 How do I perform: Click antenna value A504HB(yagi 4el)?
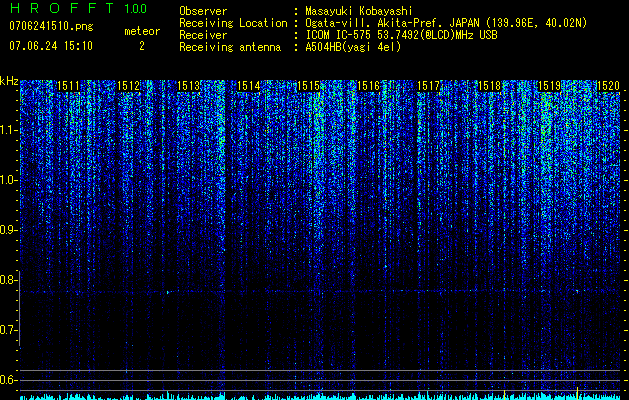[x=353, y=47]
